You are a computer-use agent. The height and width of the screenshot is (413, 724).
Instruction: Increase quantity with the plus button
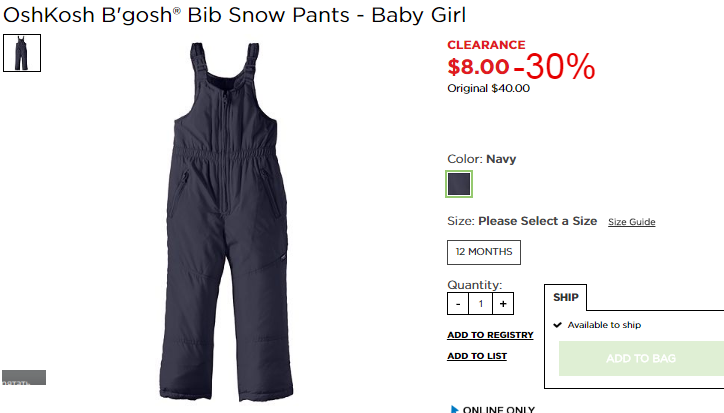click(x=503, y=304)
